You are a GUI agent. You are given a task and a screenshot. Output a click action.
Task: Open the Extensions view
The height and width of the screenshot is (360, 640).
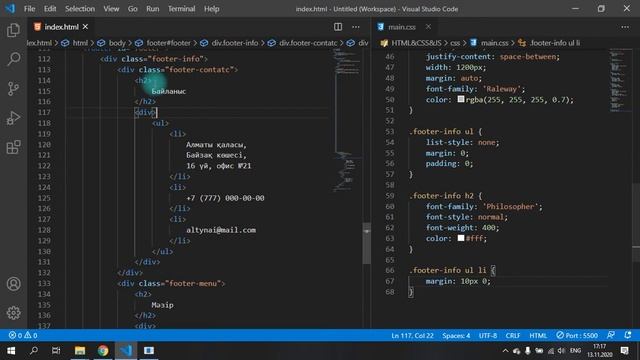click(13, 147)
